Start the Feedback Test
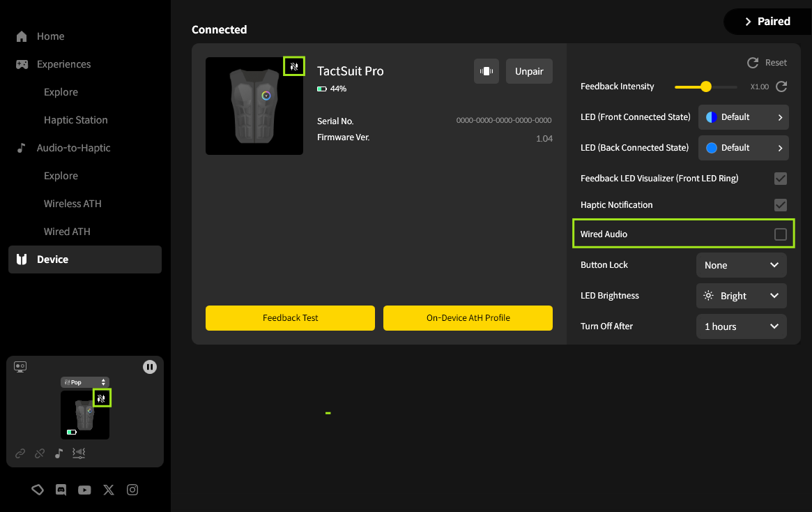812x512 pixels. pyautogui.click(x=290, y=318)
